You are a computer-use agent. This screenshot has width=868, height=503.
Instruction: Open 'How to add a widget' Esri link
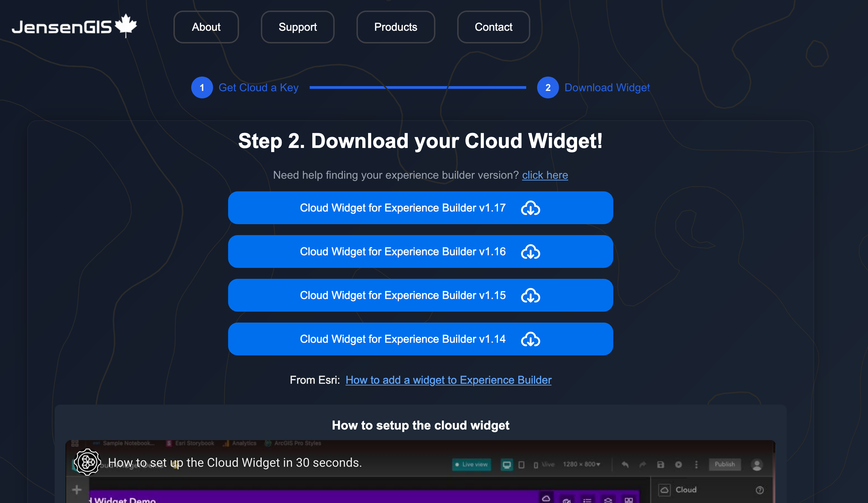(448, 380)
